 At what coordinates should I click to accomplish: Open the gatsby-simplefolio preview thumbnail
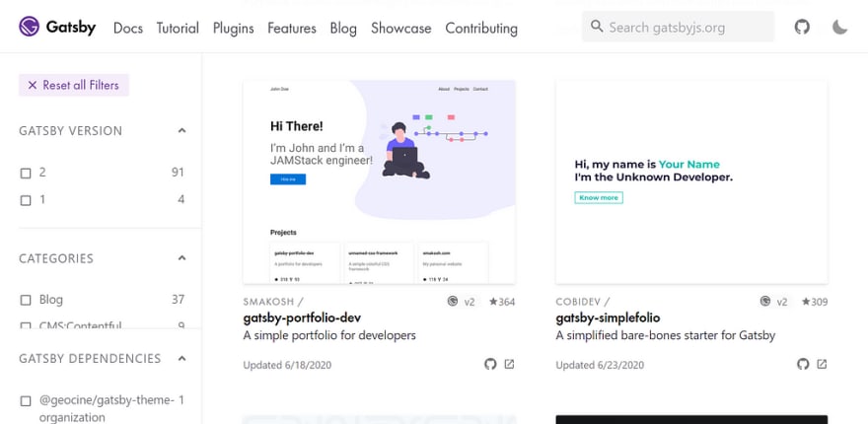click(x=692, y=182)
